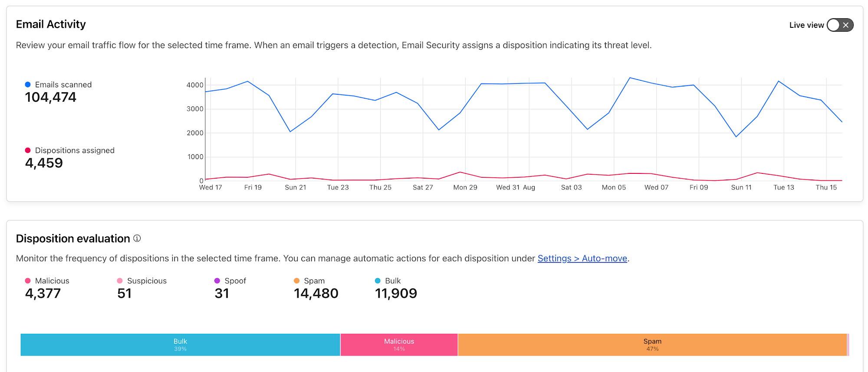868x372 pixels.
Task: Click the Dispositions assigned legend label
Action: pyautogui.click(x=75, y=150)
